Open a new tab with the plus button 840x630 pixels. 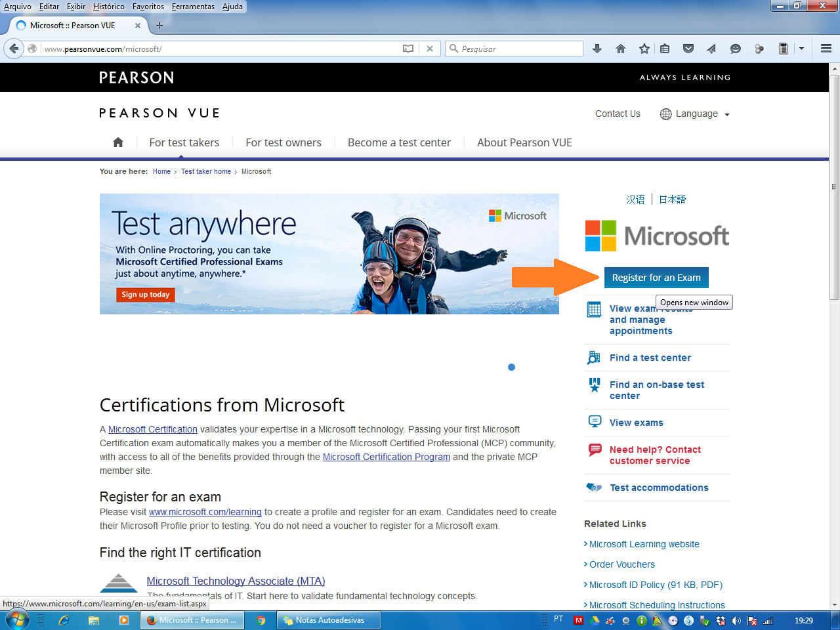tap(159, 26)
